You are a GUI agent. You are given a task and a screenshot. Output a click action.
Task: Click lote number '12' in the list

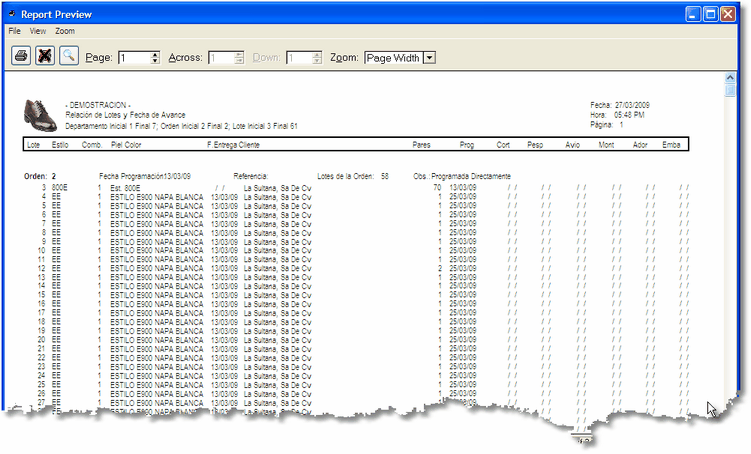[x=41, y=269]
